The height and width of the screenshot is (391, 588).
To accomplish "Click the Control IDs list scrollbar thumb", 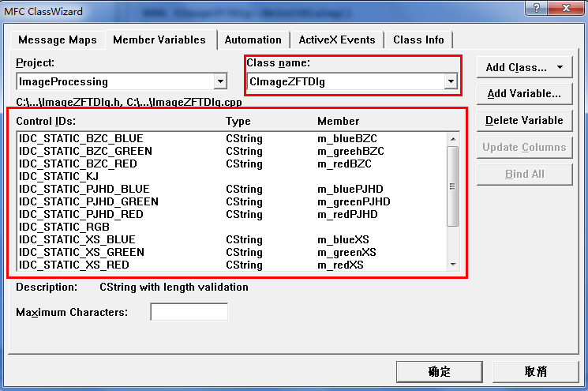I will pos(453,186).
